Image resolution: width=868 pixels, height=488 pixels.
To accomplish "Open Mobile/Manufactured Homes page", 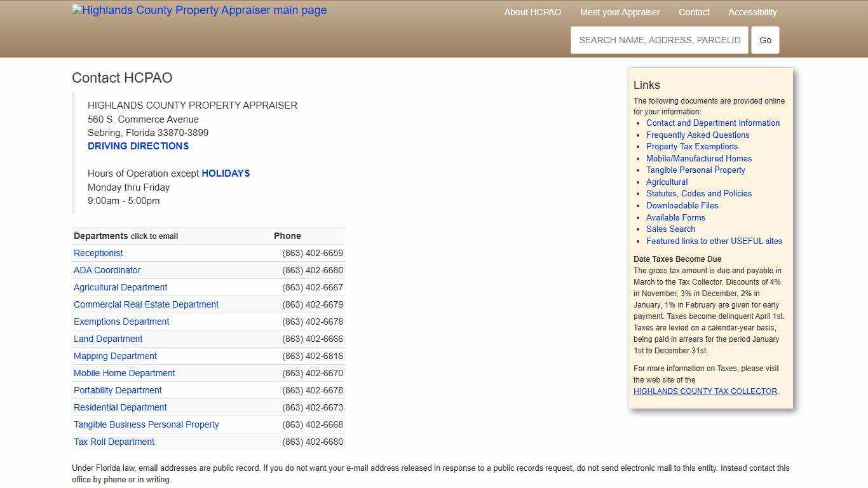I will tap(698, 158).
